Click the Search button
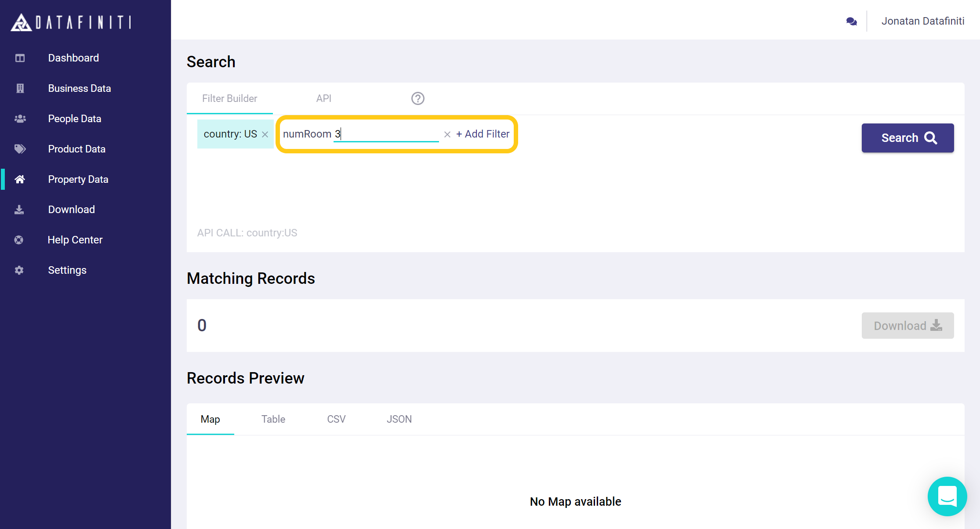Viewport: 980px width, 529px height. (x=907, y=138)
